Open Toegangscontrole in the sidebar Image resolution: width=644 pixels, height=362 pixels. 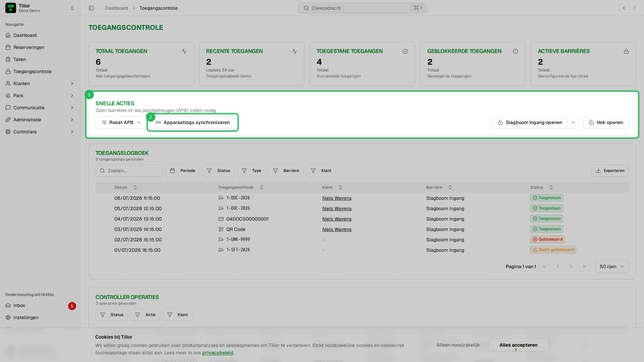[x=40, y=71]
